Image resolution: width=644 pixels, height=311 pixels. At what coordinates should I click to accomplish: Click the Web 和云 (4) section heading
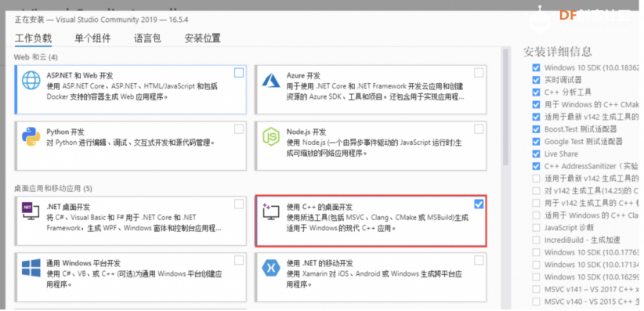point(36,56)
